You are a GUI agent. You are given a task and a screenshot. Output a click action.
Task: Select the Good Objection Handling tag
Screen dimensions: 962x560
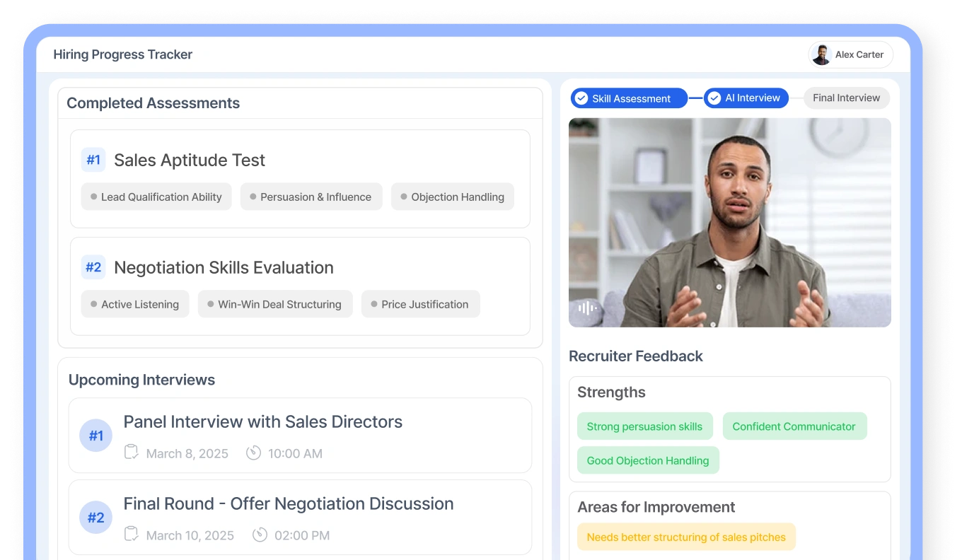648,460
